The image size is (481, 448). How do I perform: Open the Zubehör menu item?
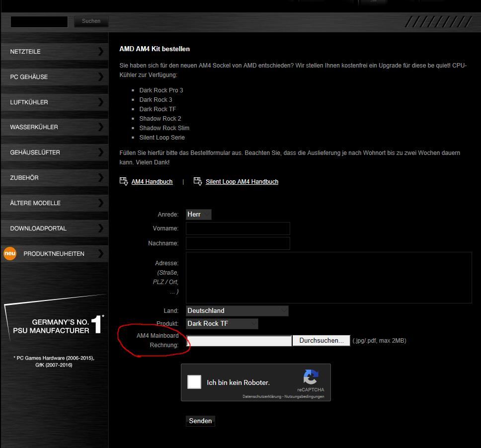(x=55, y=177)
